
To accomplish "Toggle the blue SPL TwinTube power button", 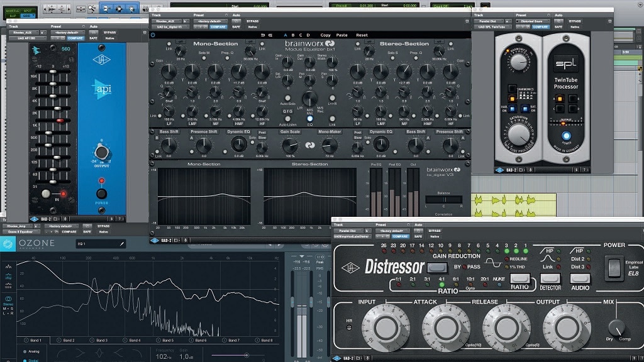I will coord(567,136).
